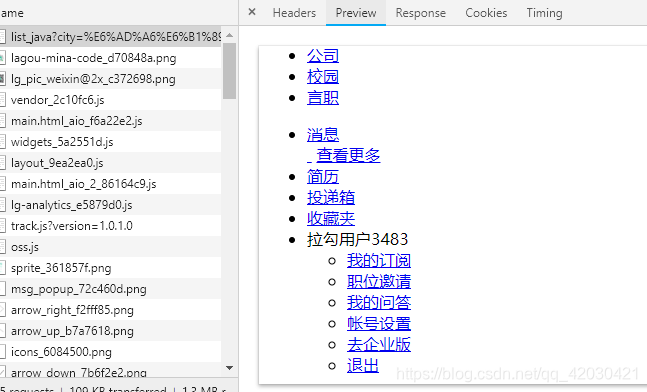Close the request details panel
The height and width of the screenshot is (392, 647).
(x=252, y=12)
